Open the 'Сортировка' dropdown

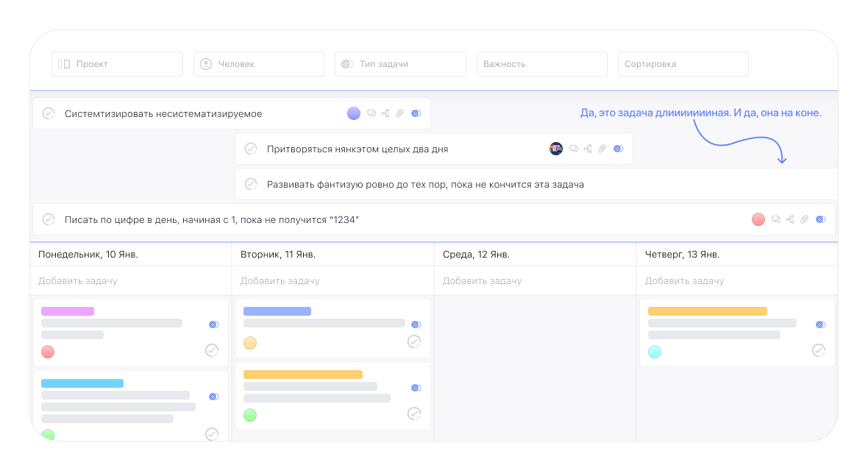click(683, 64)
